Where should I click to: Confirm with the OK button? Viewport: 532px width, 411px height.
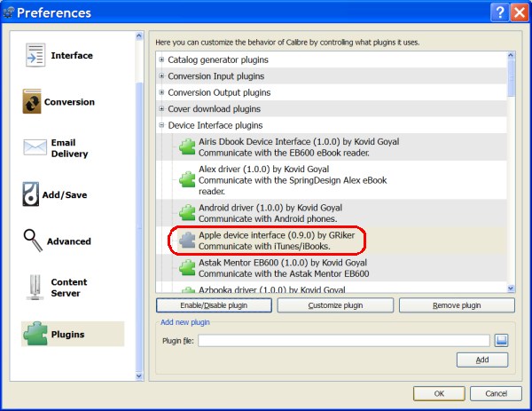439,393
